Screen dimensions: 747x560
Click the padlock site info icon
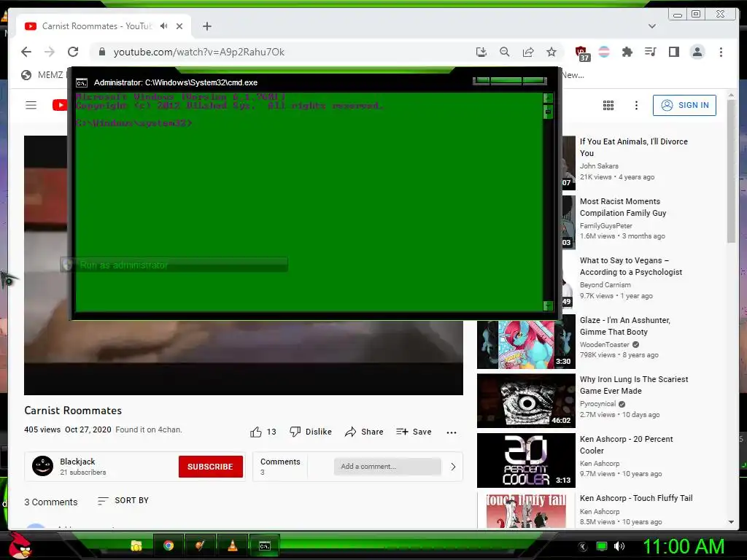click(101, 52)
